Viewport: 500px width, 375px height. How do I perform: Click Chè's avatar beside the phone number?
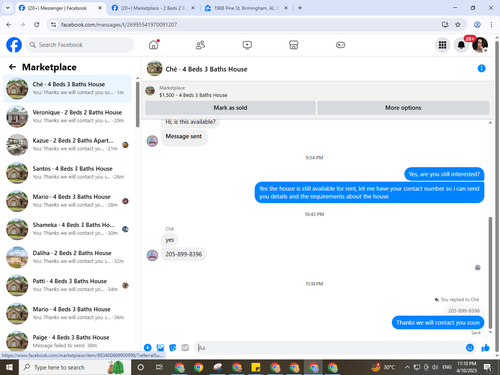click(x=152, y=255)
